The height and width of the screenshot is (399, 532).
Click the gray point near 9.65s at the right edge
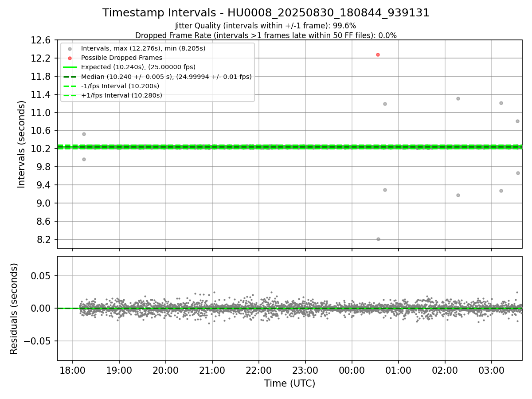(518, 173)
